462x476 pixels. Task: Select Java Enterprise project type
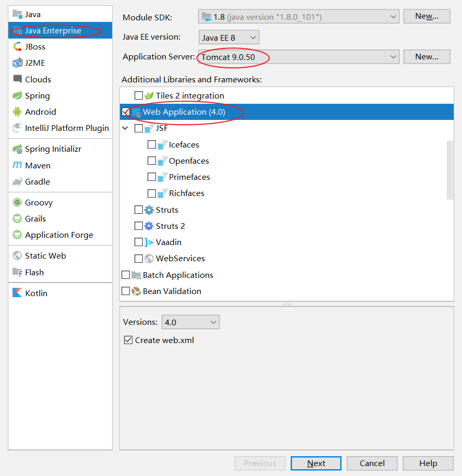60,30
